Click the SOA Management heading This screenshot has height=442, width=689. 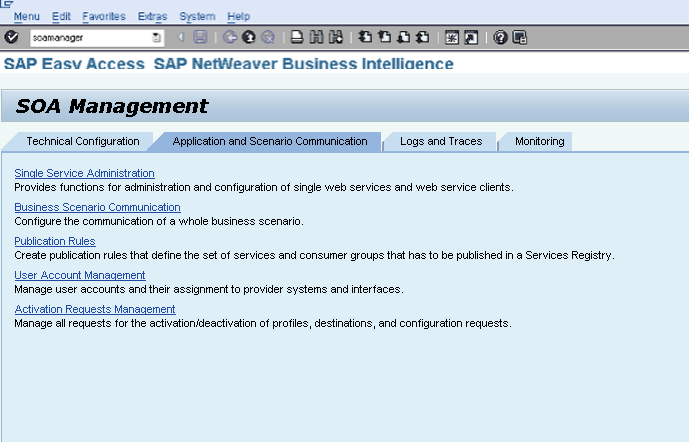[x=112, y=106]
